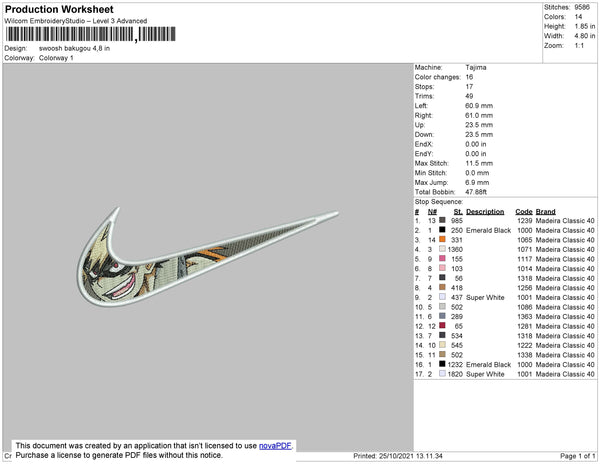Select the orange thread swatch, code 1065
Image resolution: width=600 pixels, height=464 pixels.
[x=442, y=239]
